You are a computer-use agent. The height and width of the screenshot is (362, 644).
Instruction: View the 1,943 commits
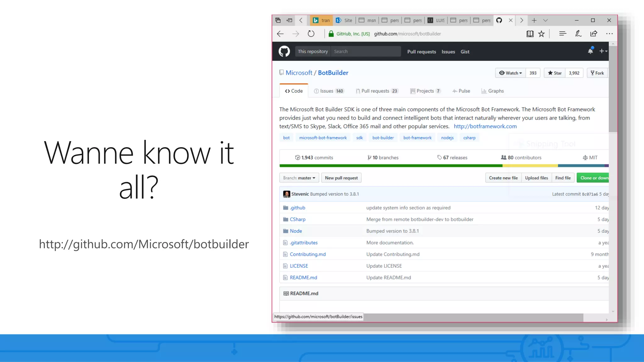pos(314,158)
